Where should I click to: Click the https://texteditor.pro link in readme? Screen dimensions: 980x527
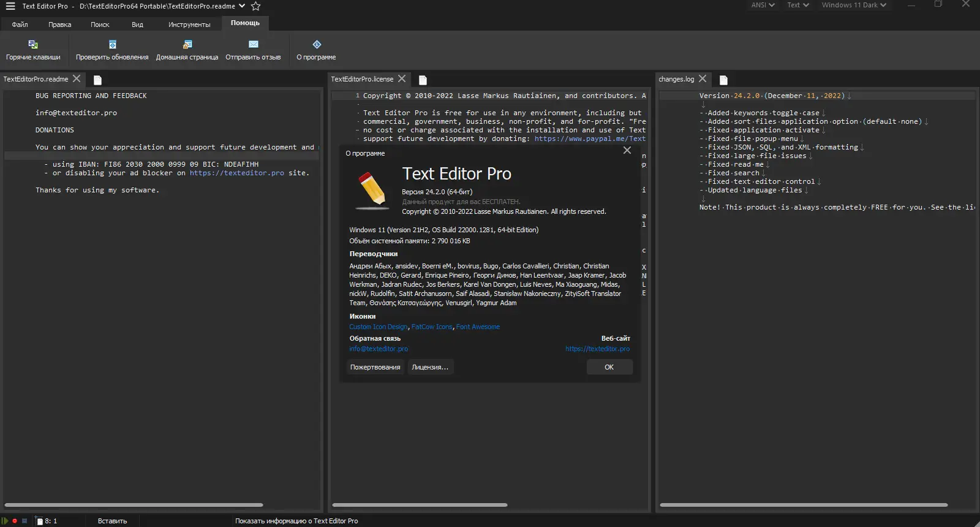click(237, 173)
